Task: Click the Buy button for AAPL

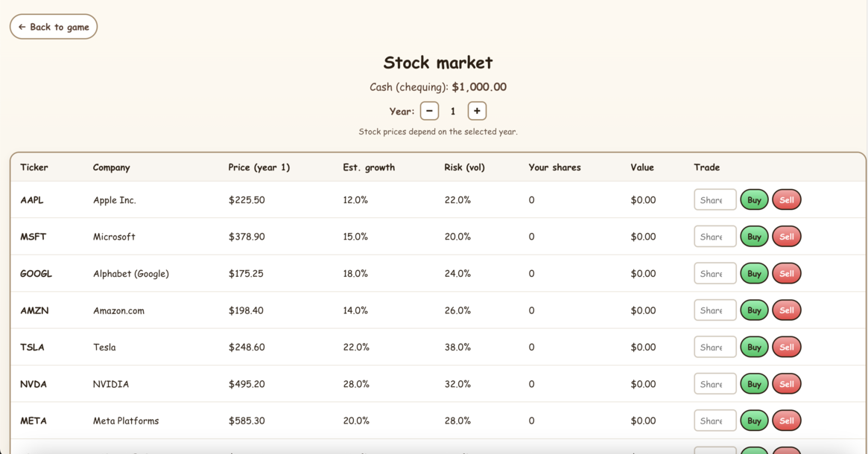Action: (754, 200)
